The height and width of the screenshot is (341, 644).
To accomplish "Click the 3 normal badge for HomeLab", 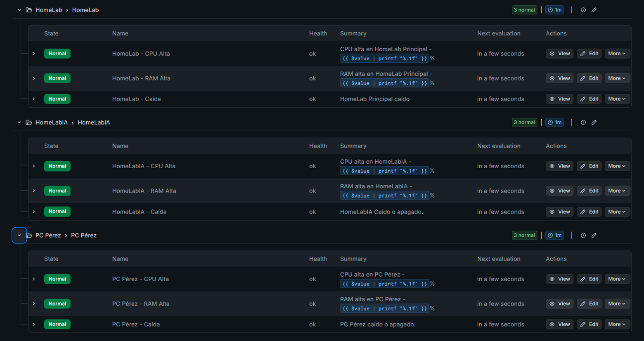I will (x=524, y=10).
